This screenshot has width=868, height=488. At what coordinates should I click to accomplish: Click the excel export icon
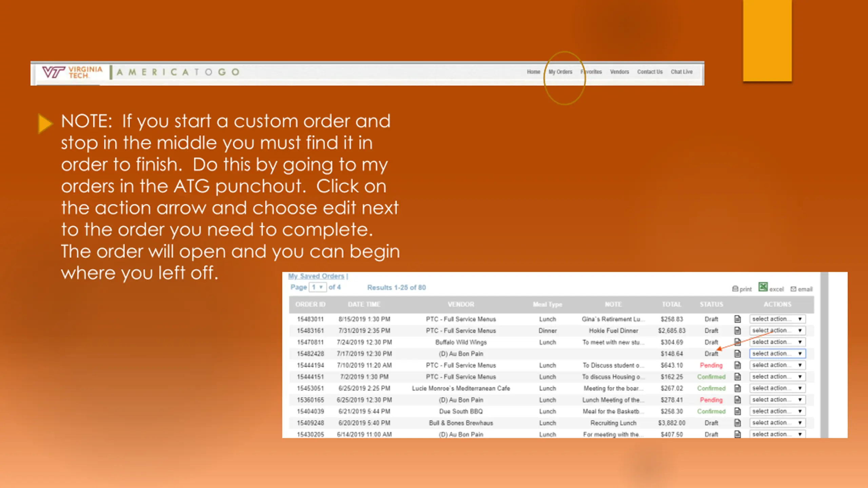point(763,287)
